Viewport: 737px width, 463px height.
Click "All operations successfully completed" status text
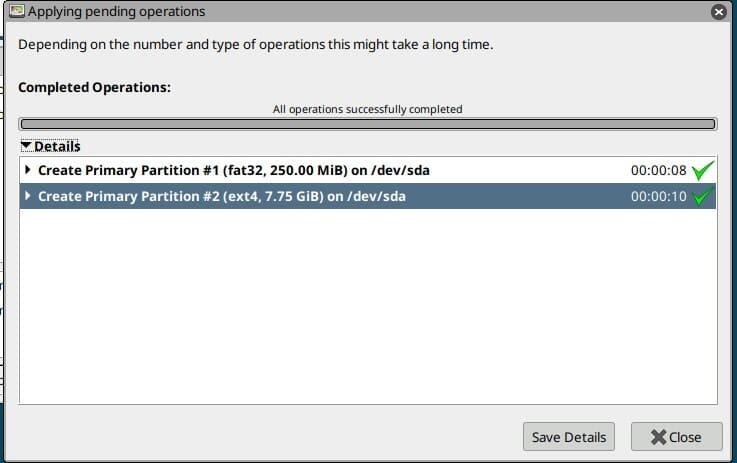coord(368,109)
